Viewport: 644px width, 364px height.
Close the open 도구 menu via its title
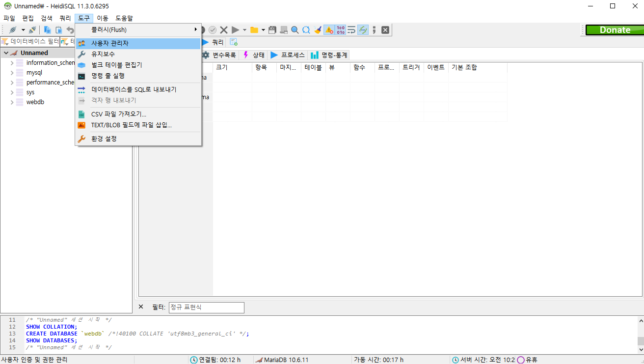(x=84, y=18)
